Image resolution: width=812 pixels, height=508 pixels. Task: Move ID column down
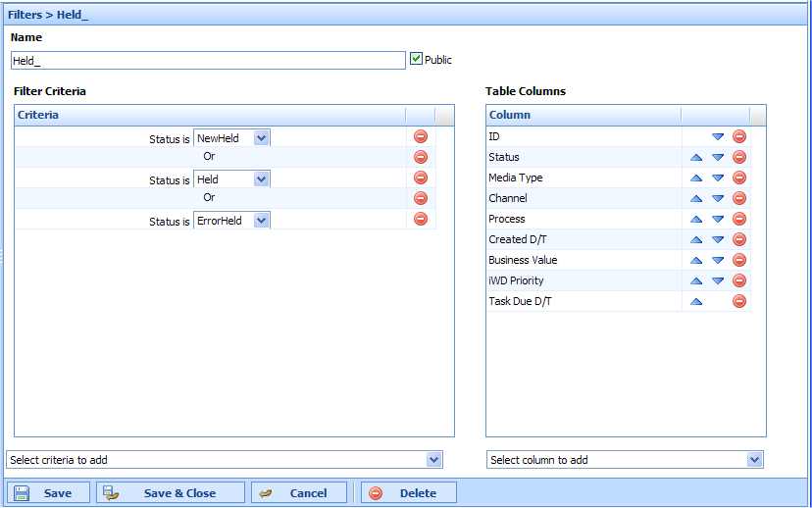pyautogui.click(x=718, y=136)
